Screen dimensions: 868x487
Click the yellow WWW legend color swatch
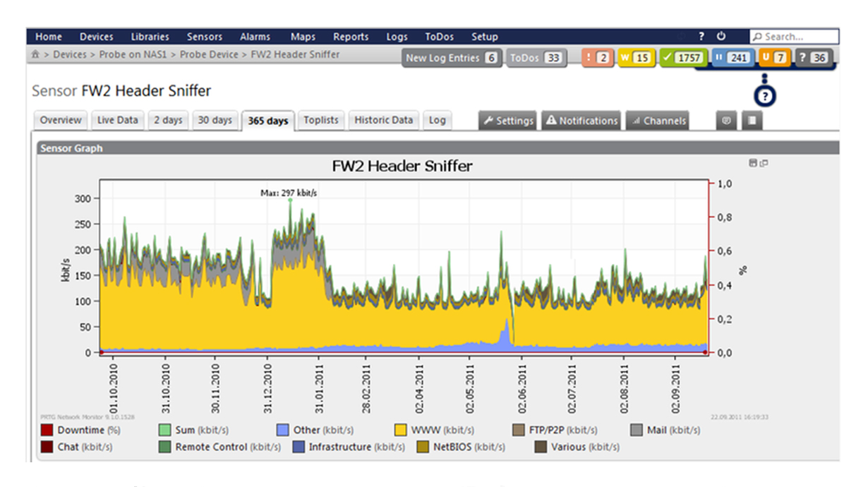pos(400,430)
